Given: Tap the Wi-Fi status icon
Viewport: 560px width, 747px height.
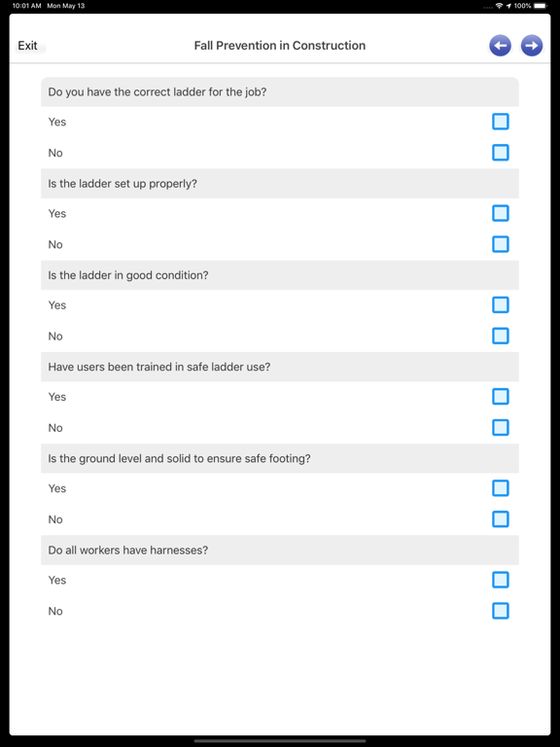Looking at the screenshot, I should point(499,6).
